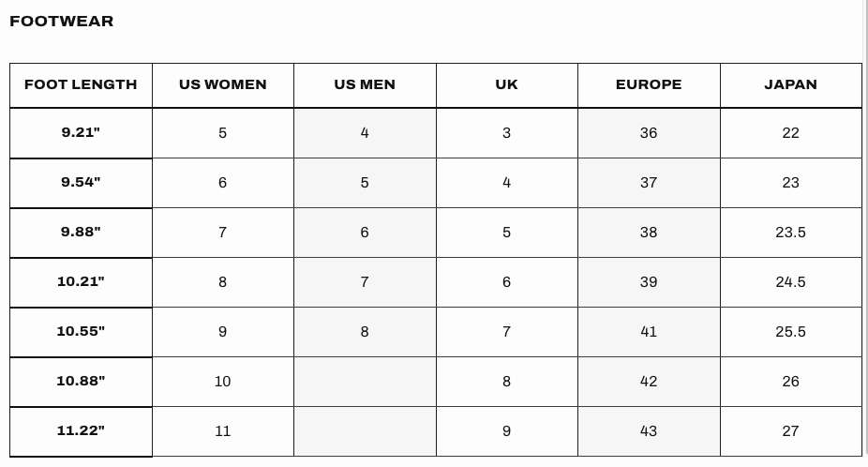Click the US MEN column header
This screenshot has width=868, height=467.
pos(365,84)
